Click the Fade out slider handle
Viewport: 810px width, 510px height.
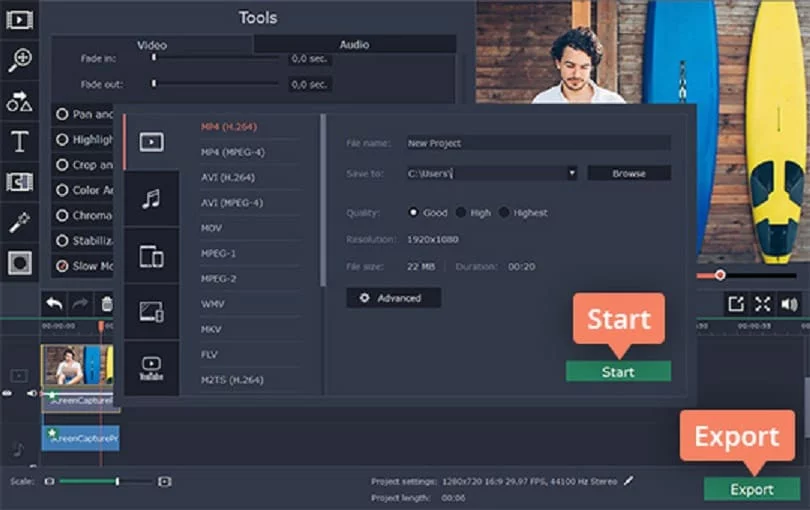pyautogui.click(x=153, y=83)
